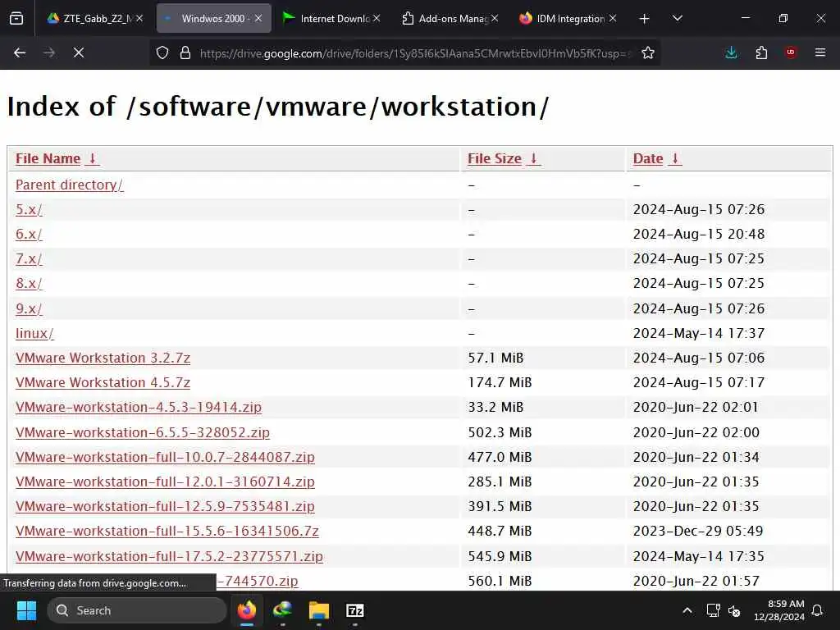Sort by File Size column
This screenshot has height=630, width=840.
click(x=495, y=158)
